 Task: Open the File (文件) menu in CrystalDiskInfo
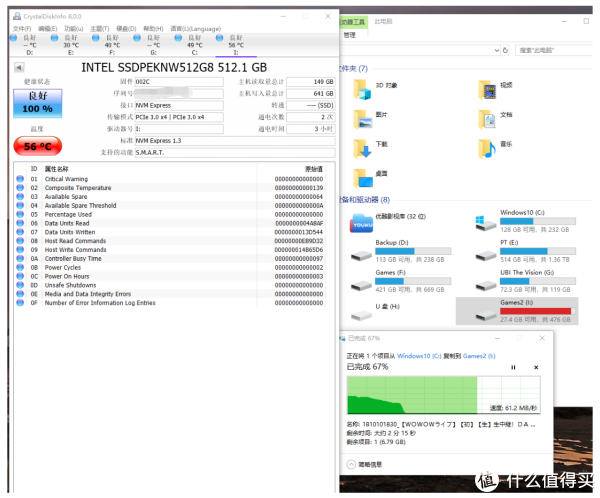click(x=22, y=29)
